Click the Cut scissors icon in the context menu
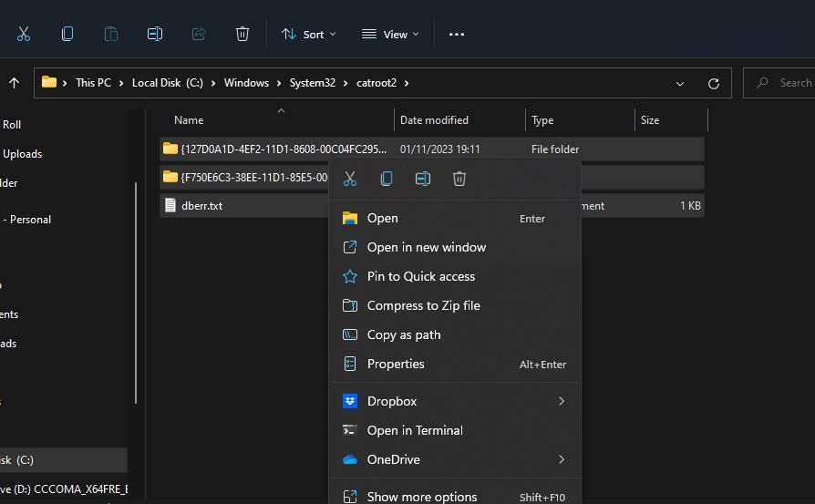815x504 pixels. pyautogui.click(x=350, y=179)
